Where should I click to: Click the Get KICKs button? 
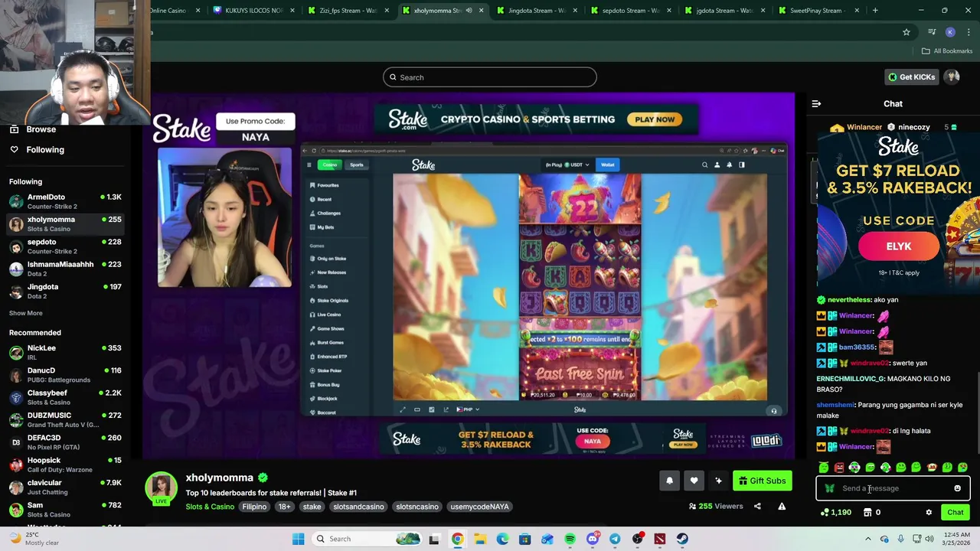click(x=911, y=77)
